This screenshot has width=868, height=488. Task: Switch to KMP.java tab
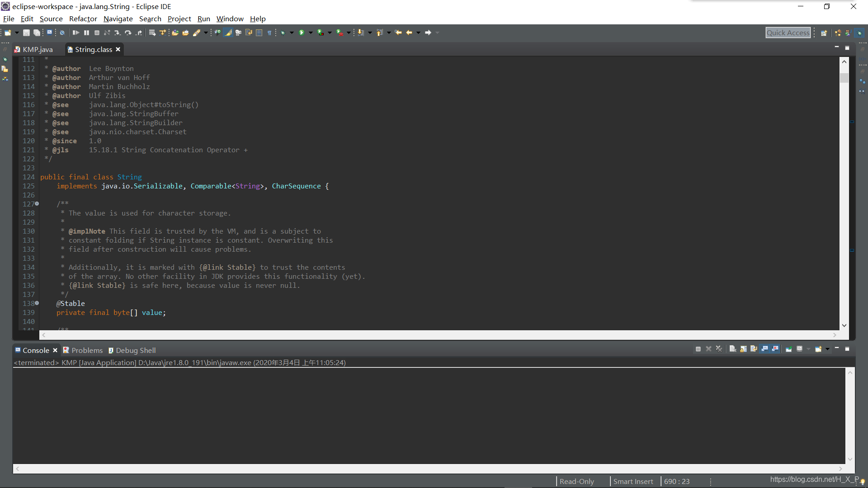[x=38, y=49]
